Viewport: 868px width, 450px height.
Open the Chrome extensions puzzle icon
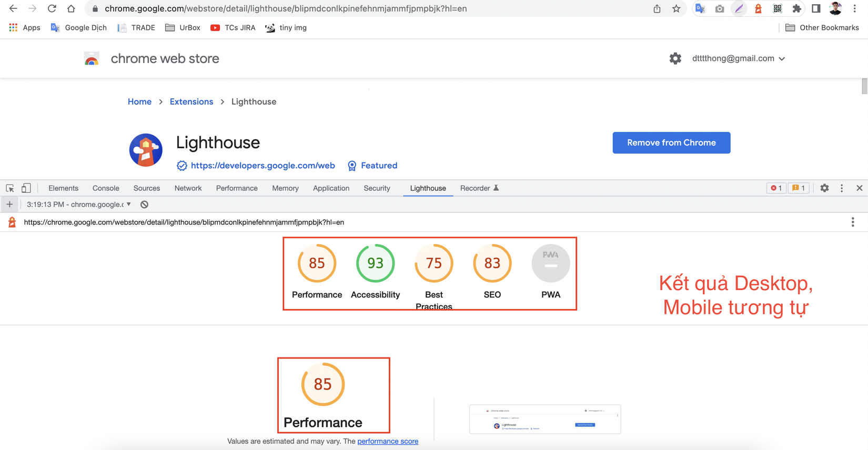pyautogui.click(x=796, y=8)
